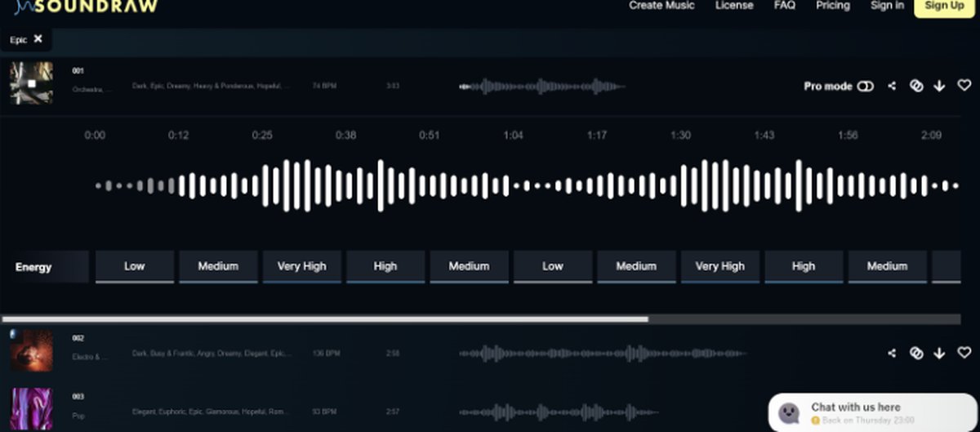Viewport: 980px width, 432px height.
Task: Stop track 001 on its thumbnail
Action: 31,83
